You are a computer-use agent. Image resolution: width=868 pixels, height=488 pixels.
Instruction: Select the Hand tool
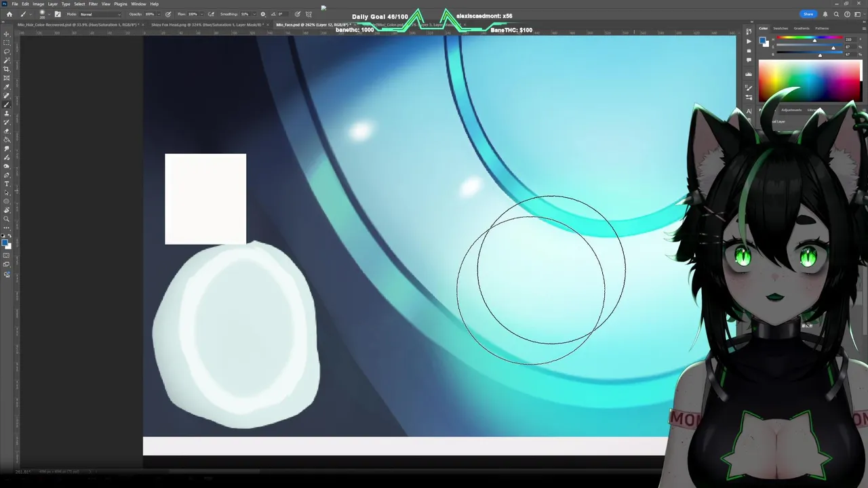(x=7, y=210)
